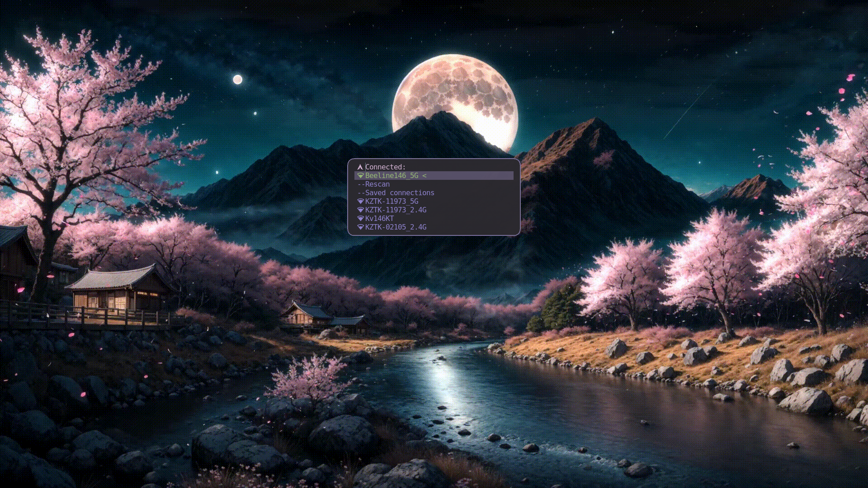The height and width of the screenshot is (488, 868).
Task: Connect to the KZTK-11973_5G network
Action: (x=392, y=202)
